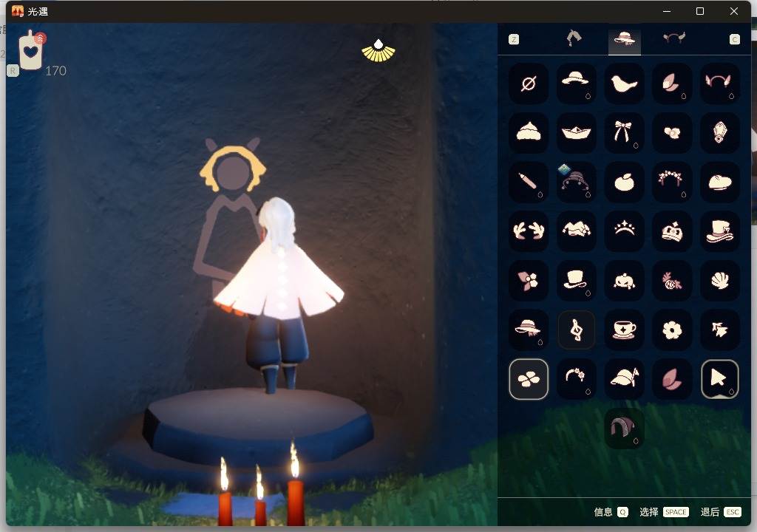This screenshot has width=757, height=532.
Task: Equip the dark hood in the last row
Action: click(x=624, y=429)
